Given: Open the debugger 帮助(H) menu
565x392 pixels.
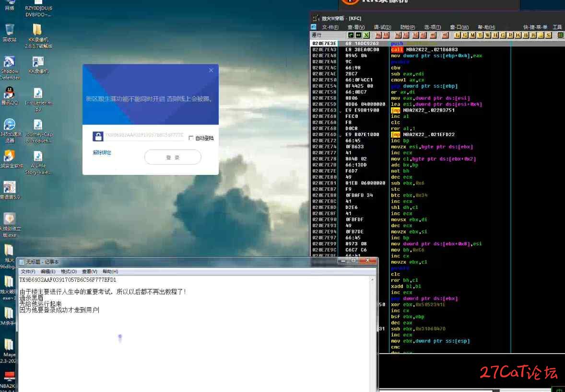Looking at the screenshot, I should point(486,27).
